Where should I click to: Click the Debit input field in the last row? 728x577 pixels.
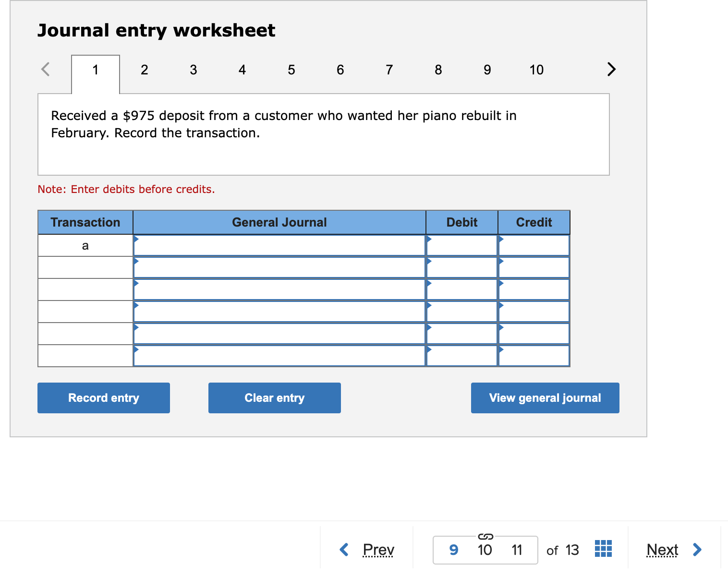pos(461,355)
